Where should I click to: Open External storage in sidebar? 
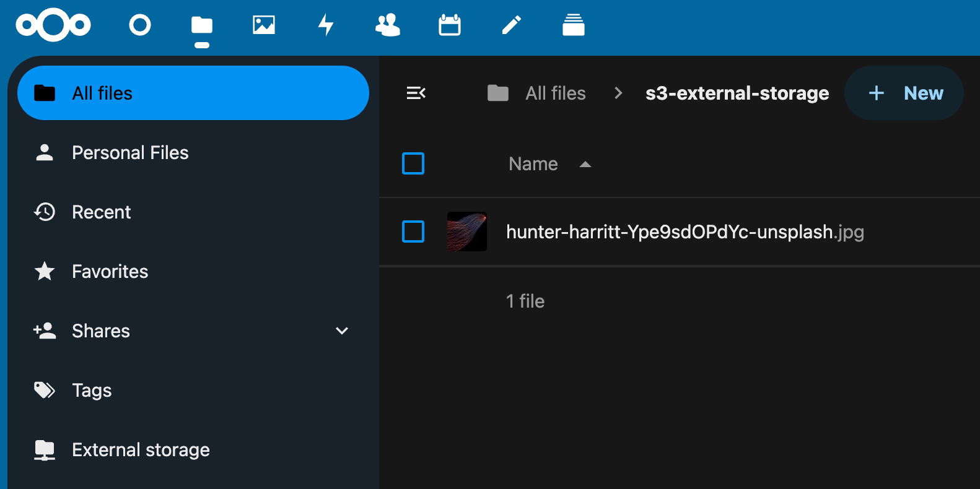(x=193, y=449)
